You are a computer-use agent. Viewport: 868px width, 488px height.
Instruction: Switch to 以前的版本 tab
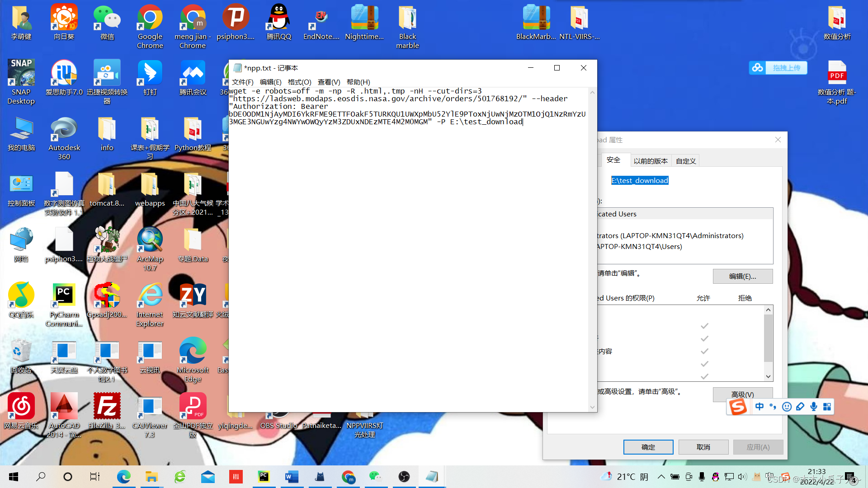pos(650,161)
